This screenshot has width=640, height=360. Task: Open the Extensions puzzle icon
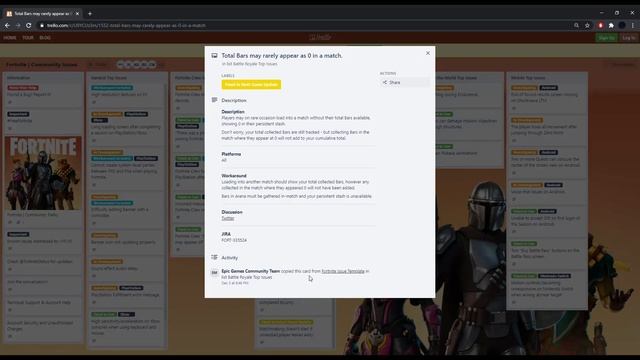(x=611, y=25)
